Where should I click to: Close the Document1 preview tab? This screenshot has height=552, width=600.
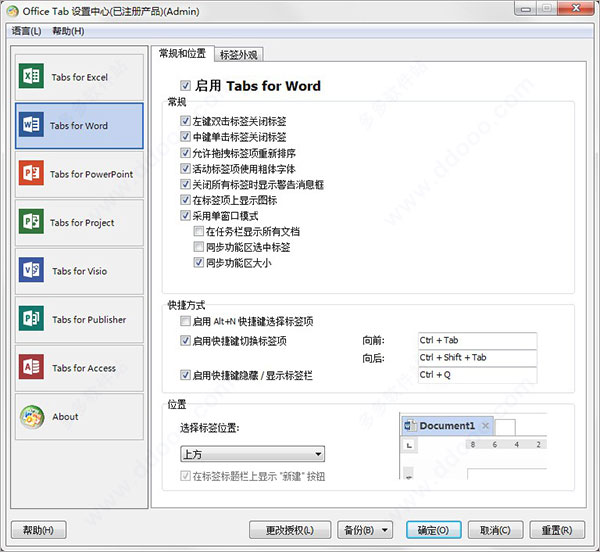tap(485, 426)
